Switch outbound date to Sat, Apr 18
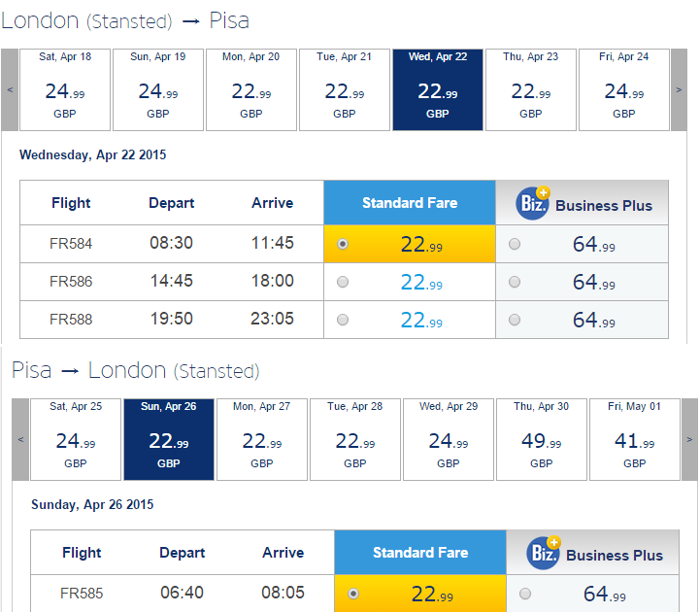700x613 pixels. coord(65,89)
